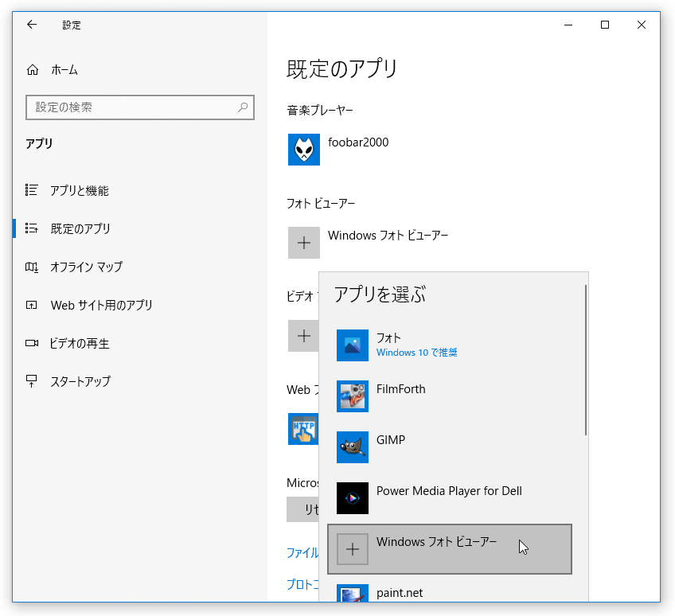Click the フォト app icon
Image resolution: width=675 pixels, height=616 pixels.
(353, 345)
